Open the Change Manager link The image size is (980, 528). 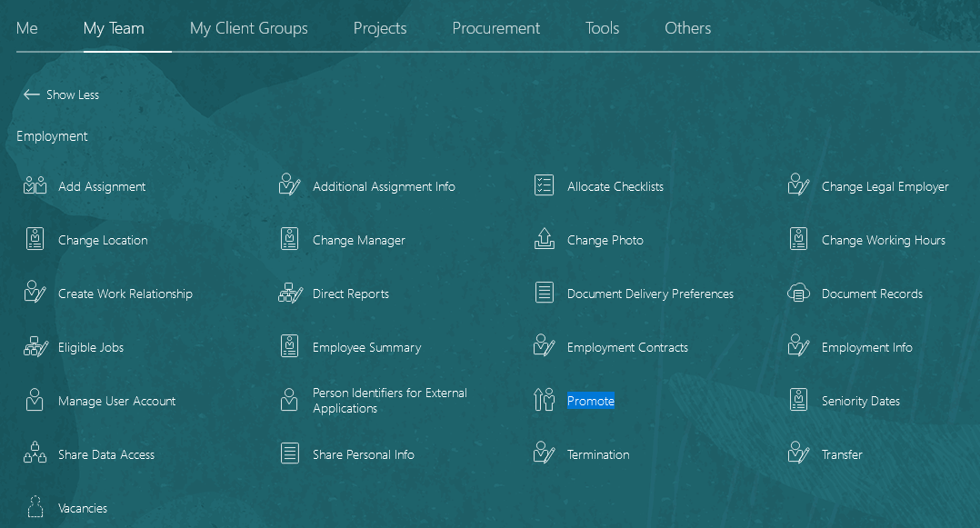[x=359, y=241]
